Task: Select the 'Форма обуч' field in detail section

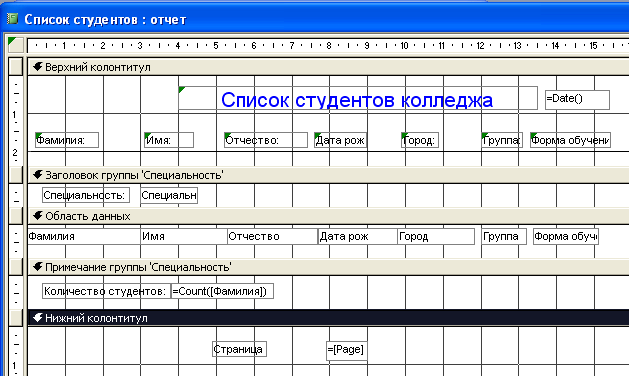Action: tap(566, 236)
